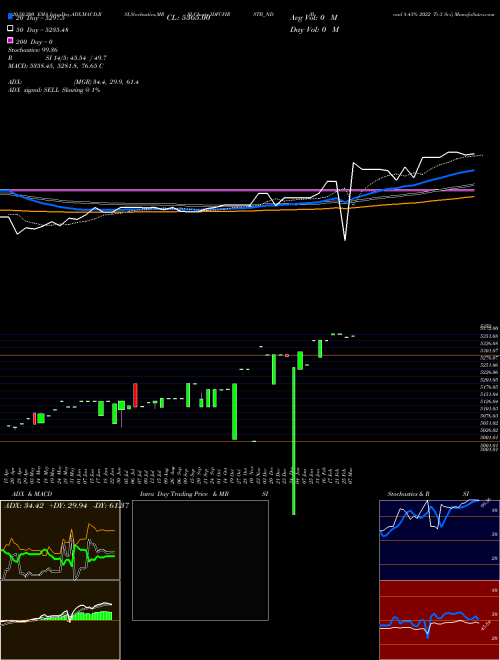Select the '200 Day - 0' legend text
The height and width of the screenshot is (660, 500).
[34, 42]
